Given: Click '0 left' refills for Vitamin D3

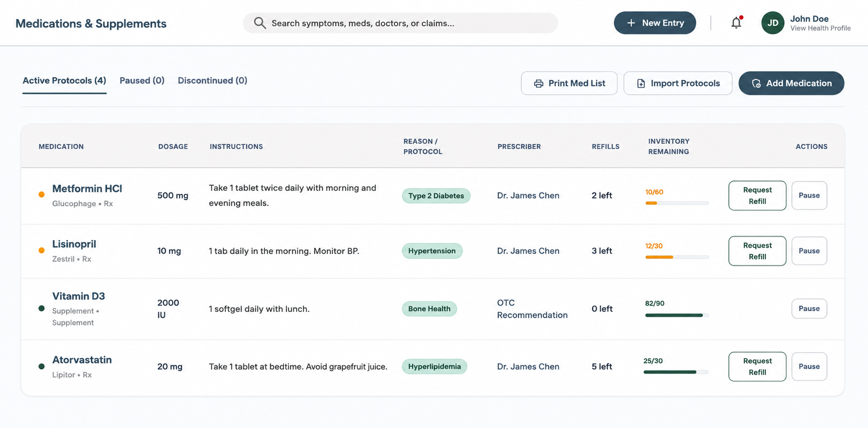Looking at the screenshot, I should [x=602, y=308].
